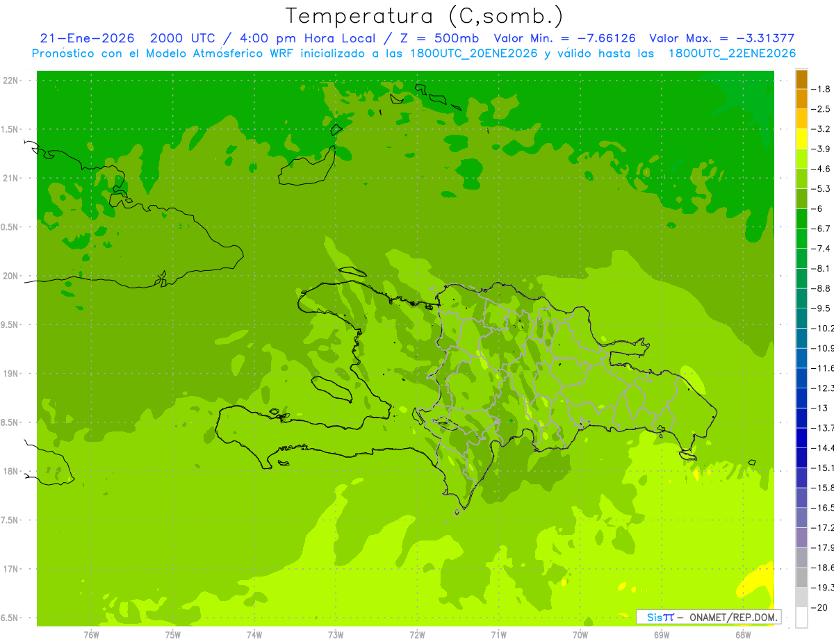This screenshot has width=834, height=644.
Task: Select the "Z = 500mb" level label
Action: click(x=436, y=39)
